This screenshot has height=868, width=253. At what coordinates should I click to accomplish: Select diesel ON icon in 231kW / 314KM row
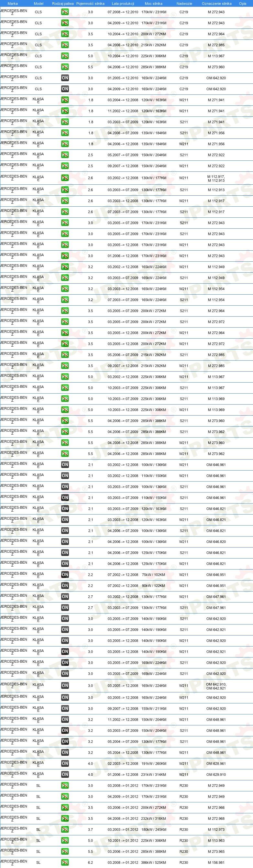[65, 774]
